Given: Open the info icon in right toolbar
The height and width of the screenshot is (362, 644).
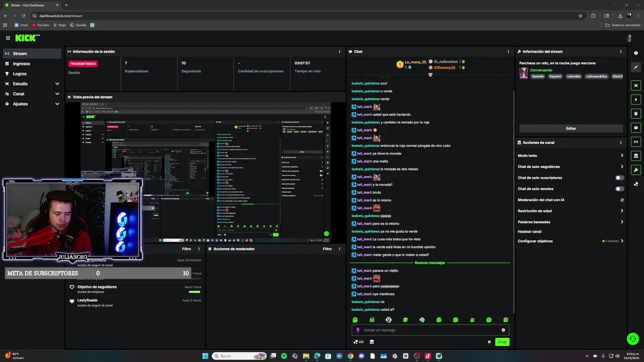Looking at the screenshot, I should coord(636,53).
